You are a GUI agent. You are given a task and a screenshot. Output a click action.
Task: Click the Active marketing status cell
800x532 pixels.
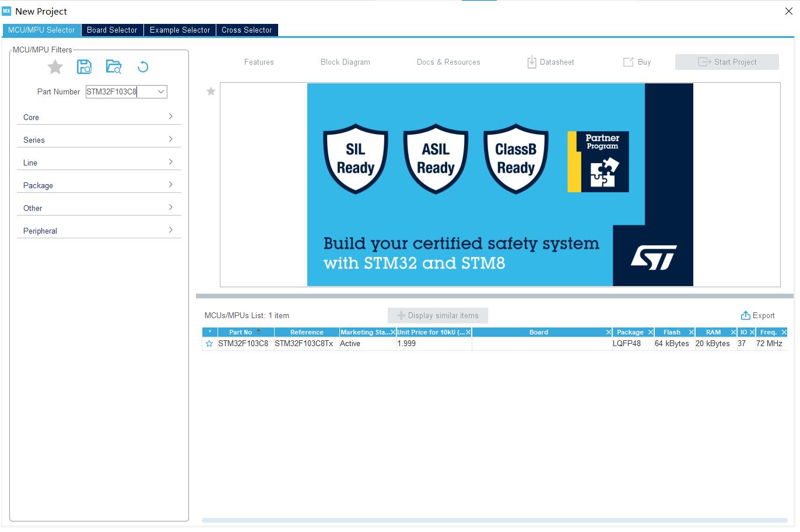pyautogui.click(x=368, y=344)
